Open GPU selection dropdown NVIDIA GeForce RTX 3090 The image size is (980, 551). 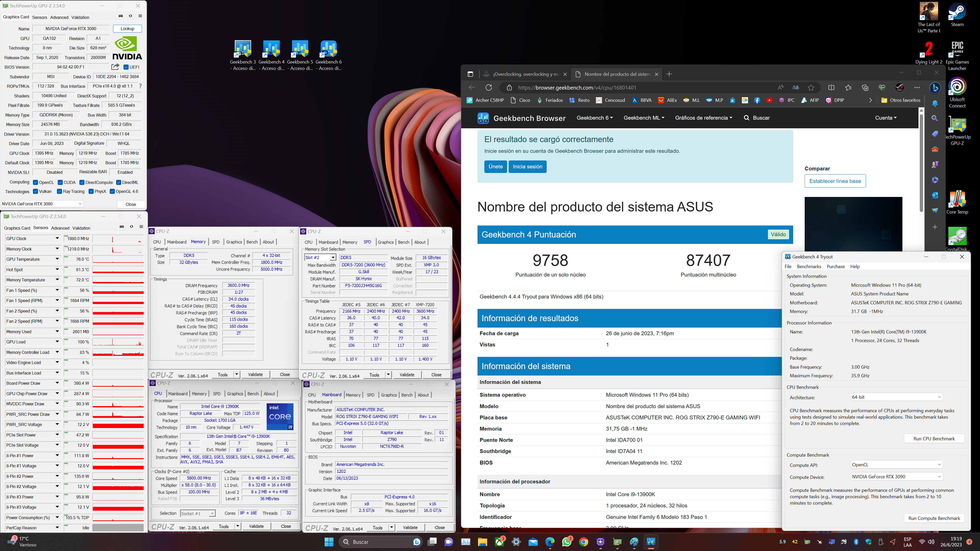42,204
